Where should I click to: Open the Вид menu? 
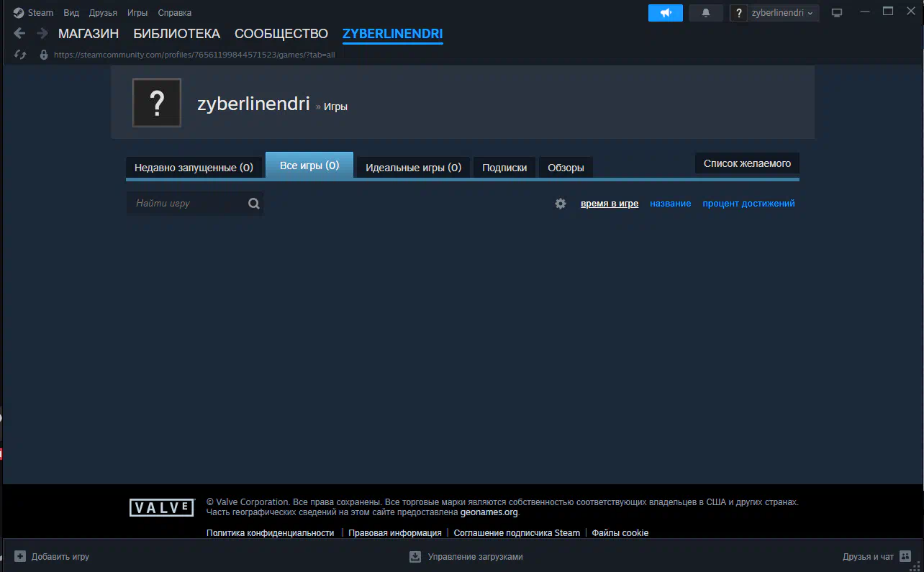[x=71, y=13]
